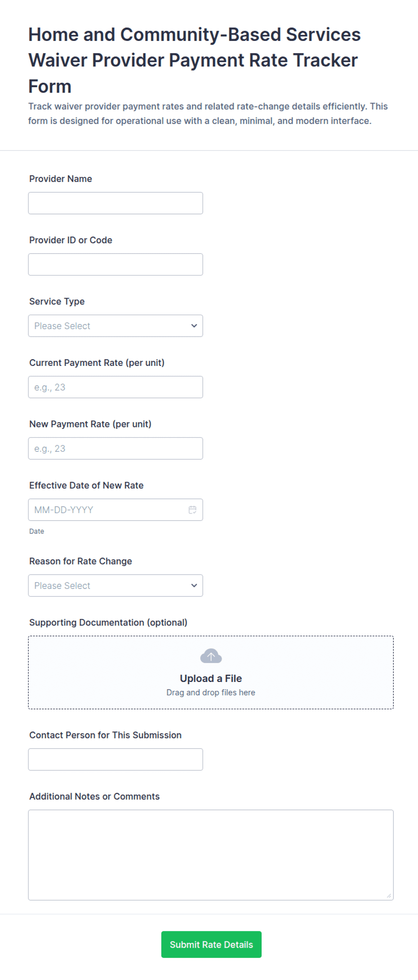
Task: Grab the textarea resize handle corner
Action: (389, 896)
